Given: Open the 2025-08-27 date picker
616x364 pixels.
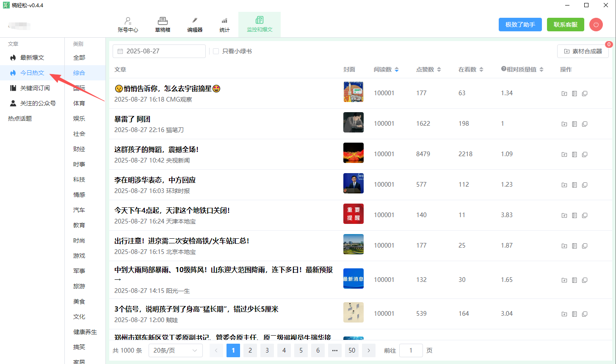Looking at the screenshot, I should pyautogui.click(x=159, y=51).
